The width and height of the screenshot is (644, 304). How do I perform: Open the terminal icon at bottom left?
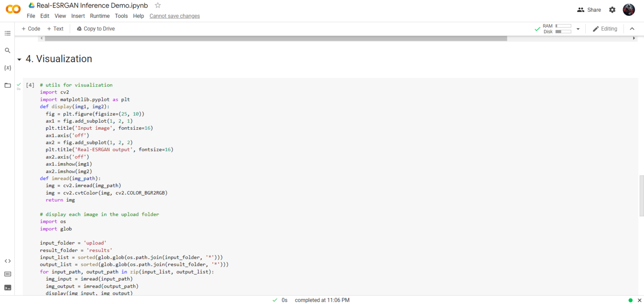8,288
